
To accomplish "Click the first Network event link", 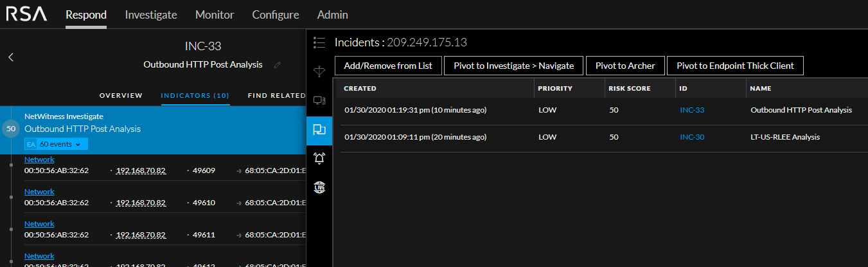I will click(39, 160).
